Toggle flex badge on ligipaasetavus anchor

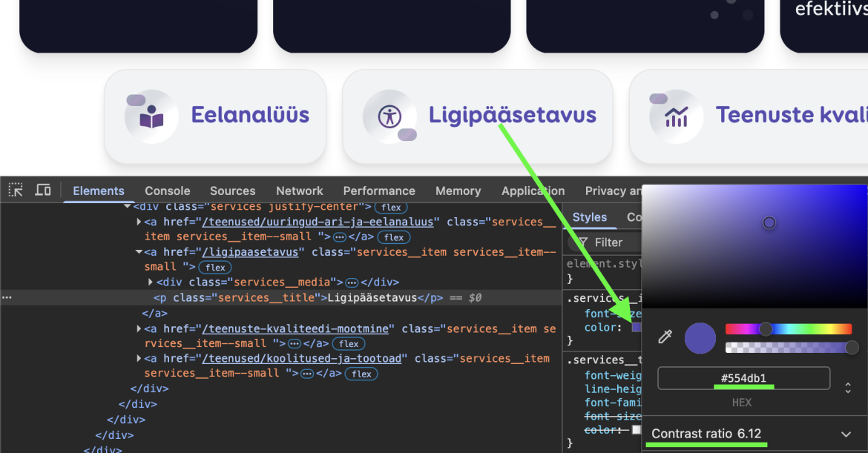point(215,268)
